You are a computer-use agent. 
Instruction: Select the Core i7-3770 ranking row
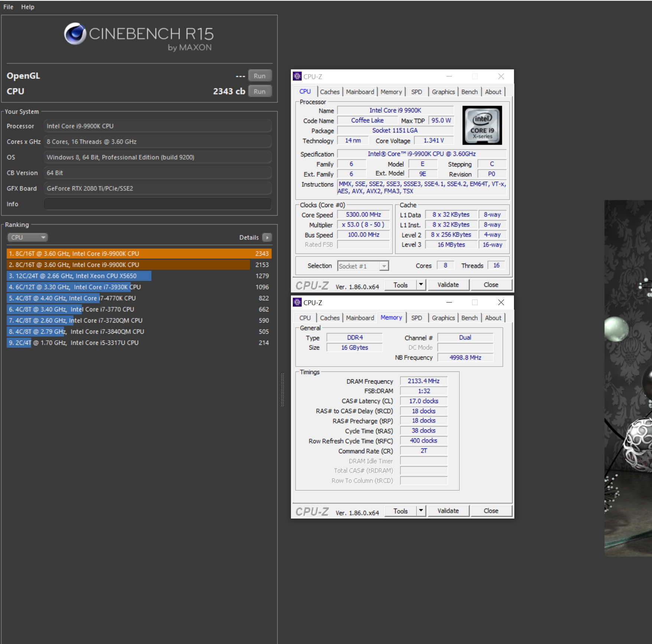tap(139, 309)
